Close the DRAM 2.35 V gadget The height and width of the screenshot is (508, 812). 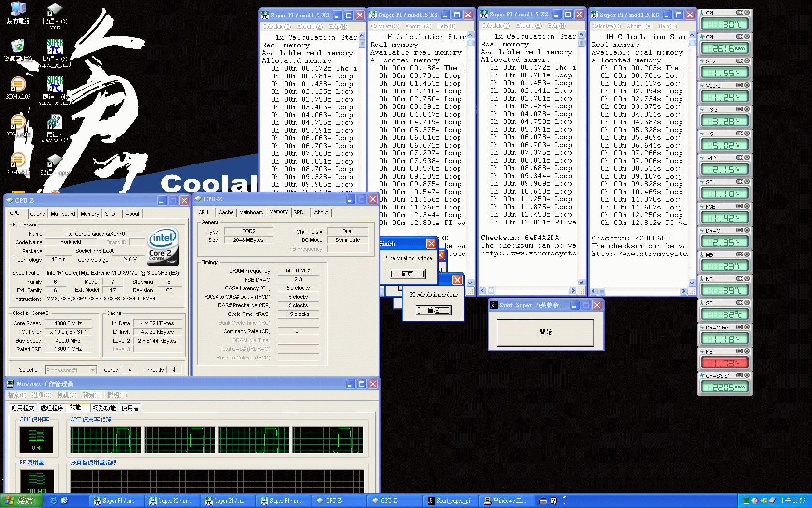pyautogui.click(x=747, y=230)
